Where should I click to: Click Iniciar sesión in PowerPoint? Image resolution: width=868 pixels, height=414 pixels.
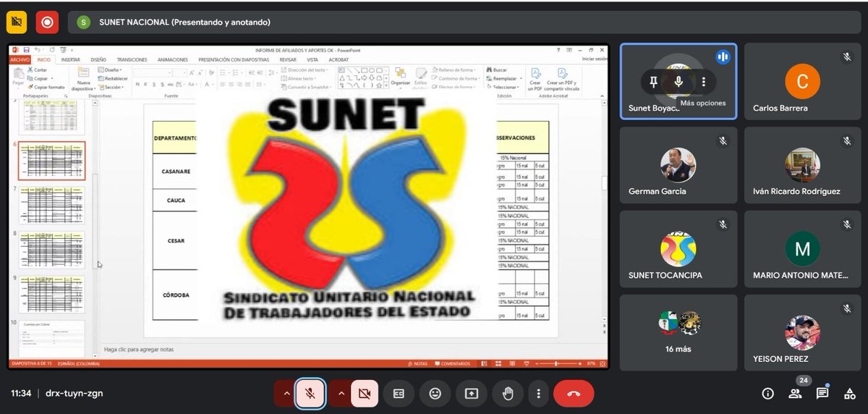click(x=594, y=59)
